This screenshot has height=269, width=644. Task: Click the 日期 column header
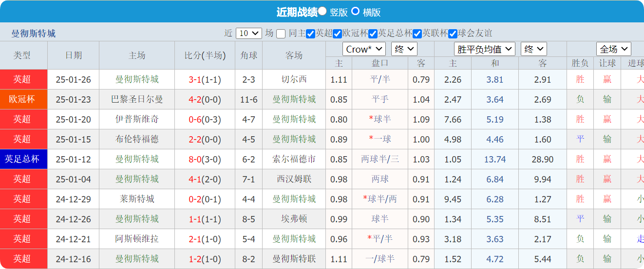[x=74, y=55]
